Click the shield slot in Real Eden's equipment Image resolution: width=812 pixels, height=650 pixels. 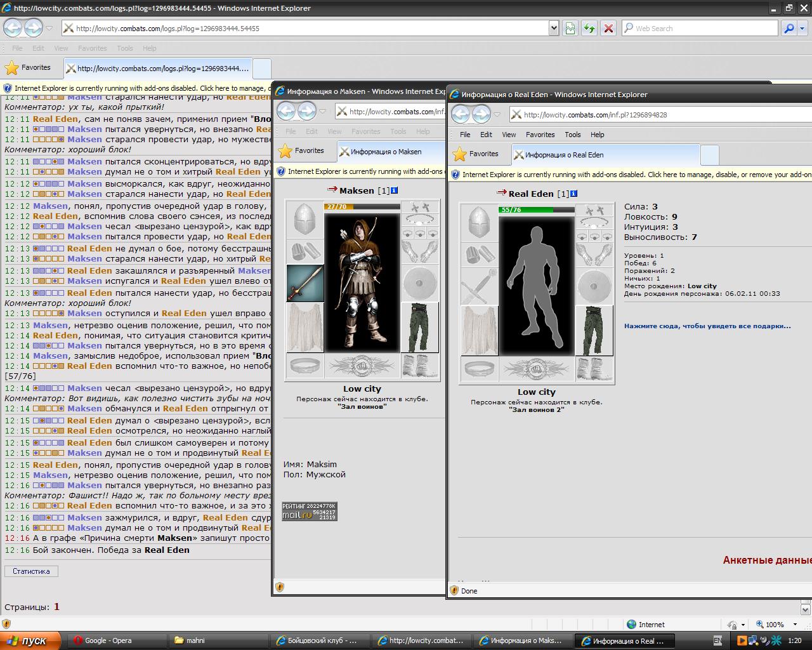coord(594,286)
